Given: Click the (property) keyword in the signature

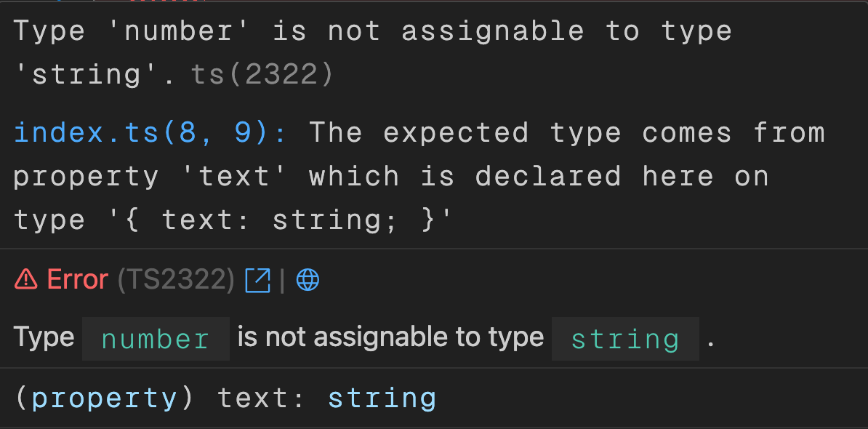Looking at the screenshot, I should (x=105, y=398).
